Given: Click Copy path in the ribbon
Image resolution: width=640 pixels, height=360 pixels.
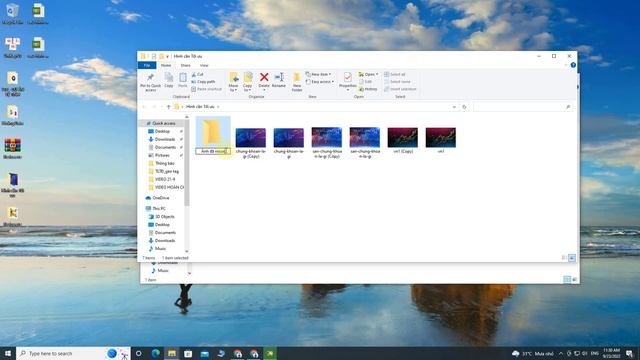Looking at the screenshot, I should [203, 82].
